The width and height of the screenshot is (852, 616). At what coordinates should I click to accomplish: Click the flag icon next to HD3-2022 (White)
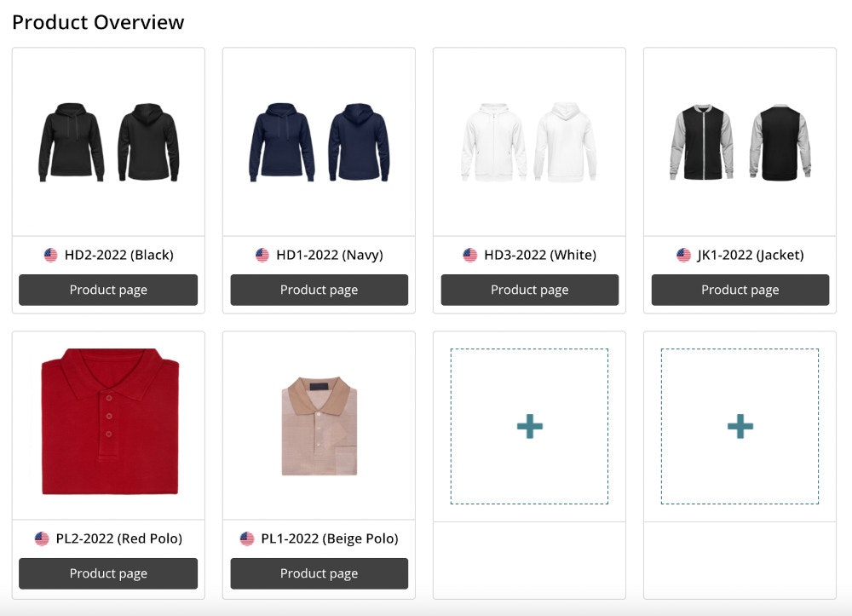click(470, 254)
